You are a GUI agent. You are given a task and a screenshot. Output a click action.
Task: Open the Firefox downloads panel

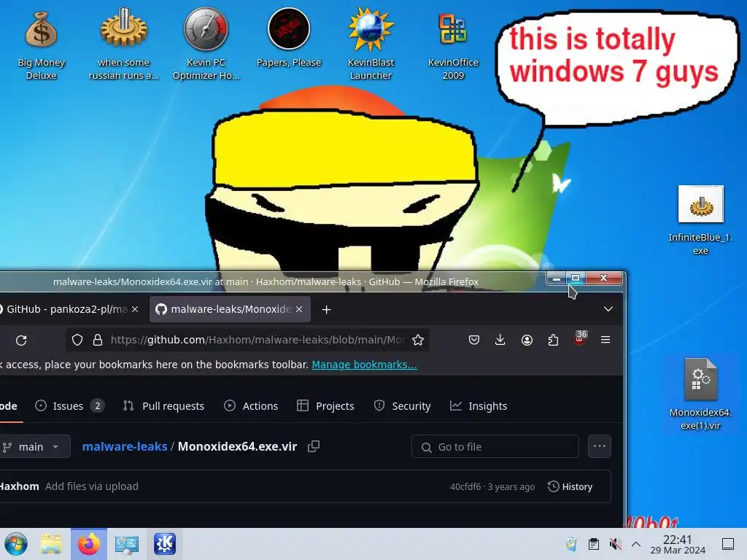tap(500, 340)
